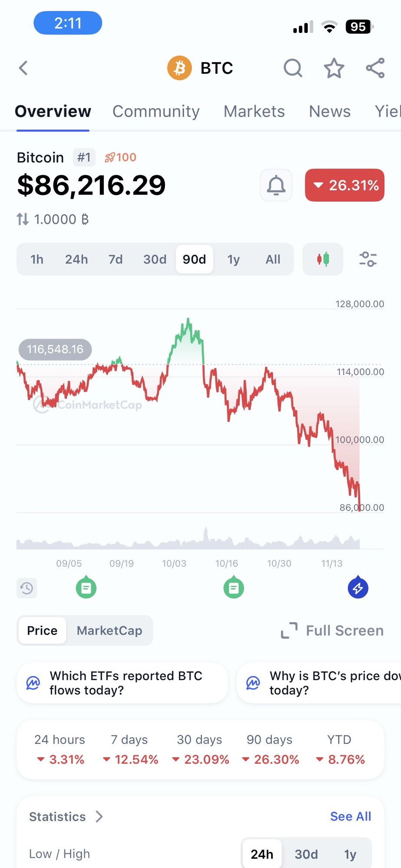Switch chart to MarketCap view
The width and height of the screenshot is (401, 868).
click(x=109, y=631)
